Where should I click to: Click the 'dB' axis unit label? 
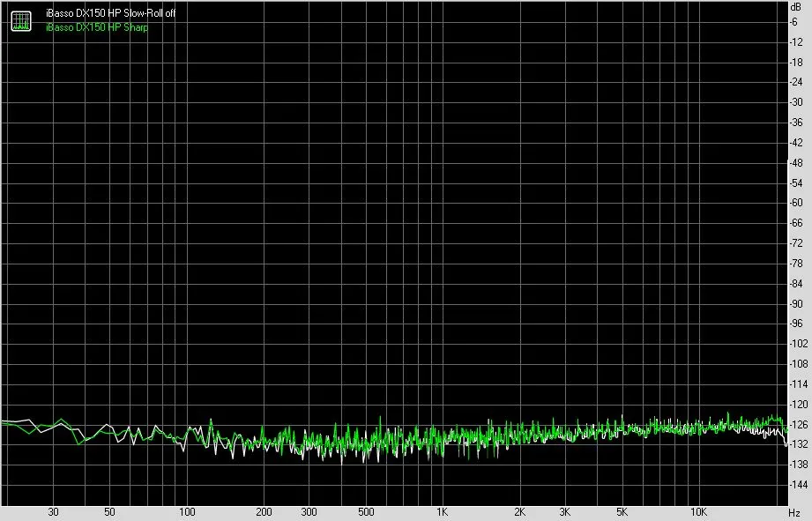tap(795, 7)
